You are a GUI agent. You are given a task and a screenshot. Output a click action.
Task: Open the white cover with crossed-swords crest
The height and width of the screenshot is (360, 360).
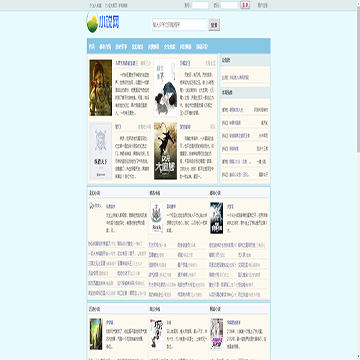(x=101, y=151)
